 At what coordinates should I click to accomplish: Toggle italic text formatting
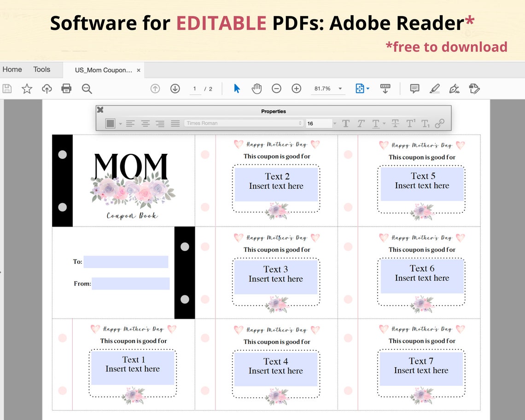pos(361,123)
